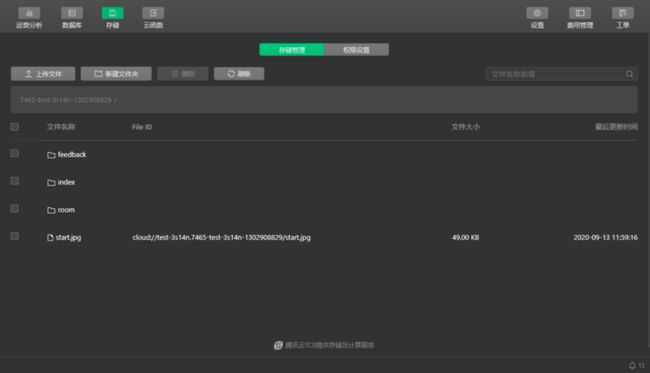Click the 49.00 KB file size
The height and width of the screenshot is (373, 650).
pyautogui.click(x=466, y=237)
